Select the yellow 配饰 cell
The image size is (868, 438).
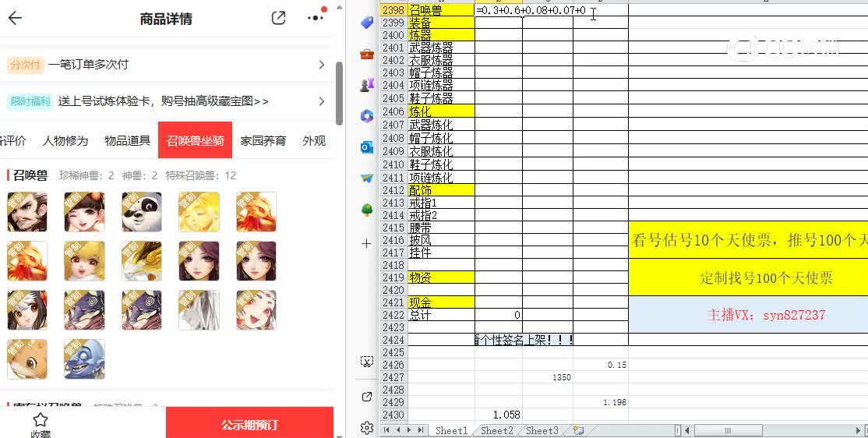click(441, 190)
